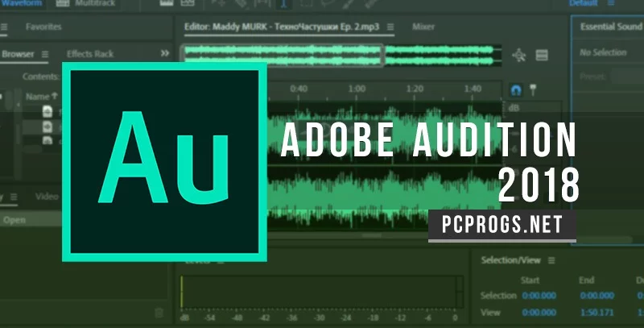Expand hidden tabs with double-chevron arrow
Viewport: 644px width, 328px height.
[165, 53]
